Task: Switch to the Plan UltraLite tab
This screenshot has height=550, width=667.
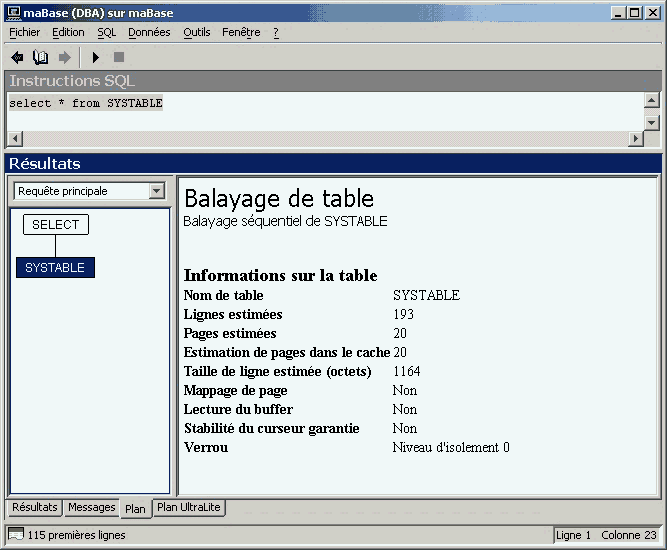Action: click(189, 508)
